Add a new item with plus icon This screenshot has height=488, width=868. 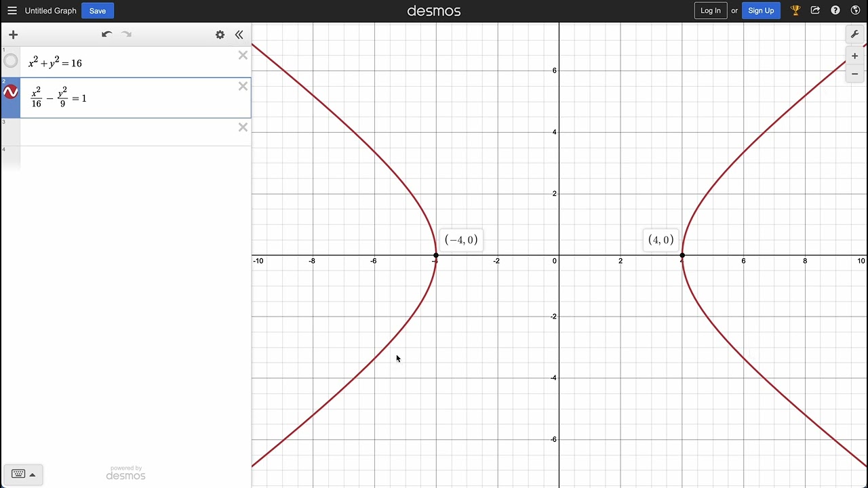(x=13, y=35)
